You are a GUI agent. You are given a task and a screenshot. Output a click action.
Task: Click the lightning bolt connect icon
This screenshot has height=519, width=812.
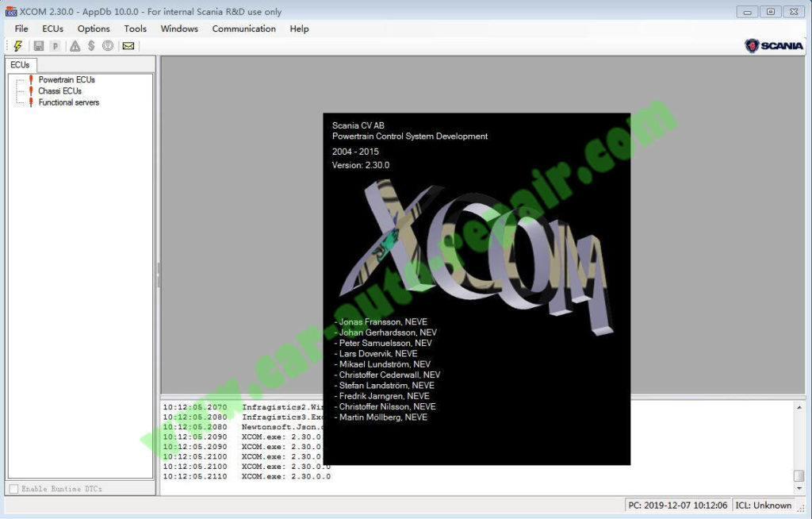point(17,45)
